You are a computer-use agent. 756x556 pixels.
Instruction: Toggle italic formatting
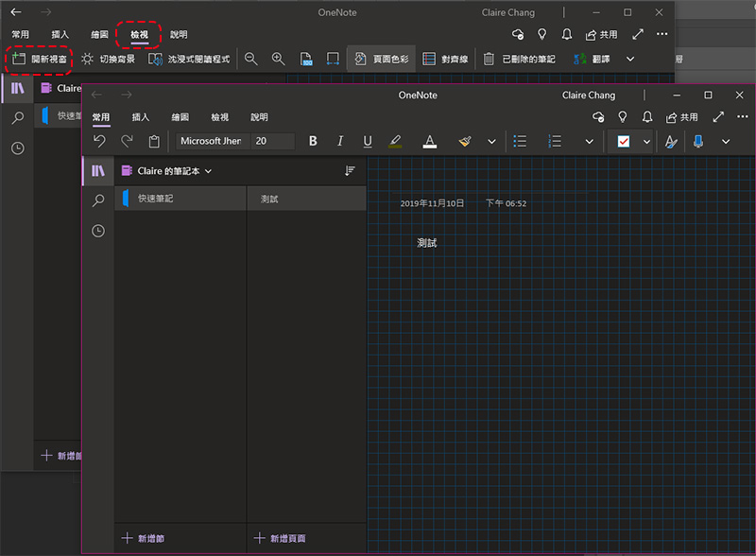(340, 141)
